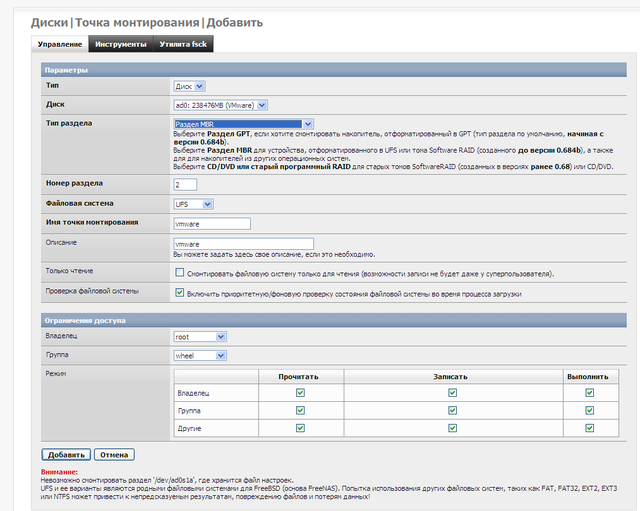Click the Номер раздела input field
640x511 pixels.
pyautogui.click(x=185, y=184)
